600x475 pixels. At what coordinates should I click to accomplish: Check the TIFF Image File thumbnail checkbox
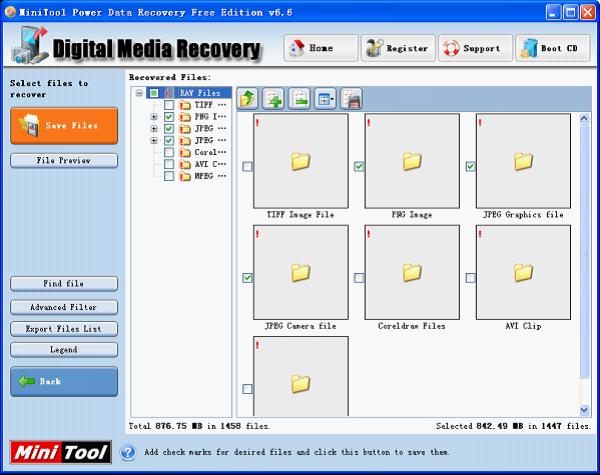tap(247, 166)
